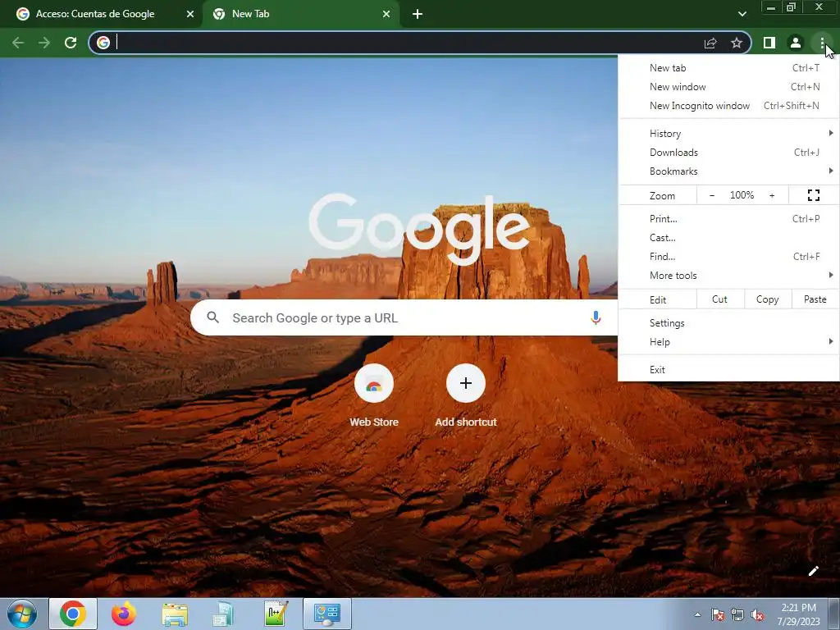
Task: Click the network tray icon
Action: pos(737,614)
